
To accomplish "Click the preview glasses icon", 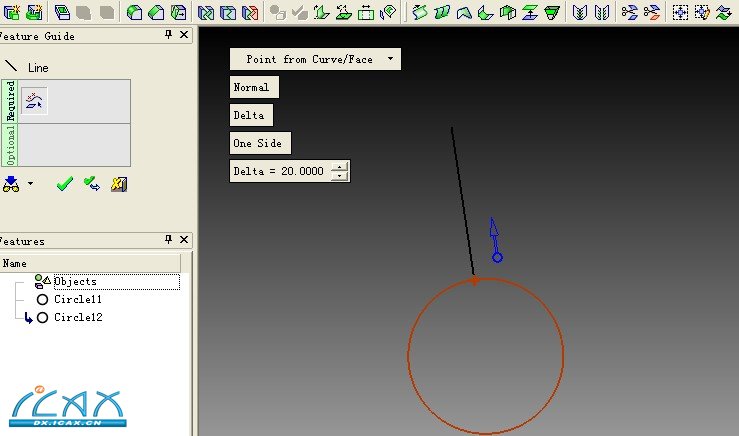I will click(11, 184).
